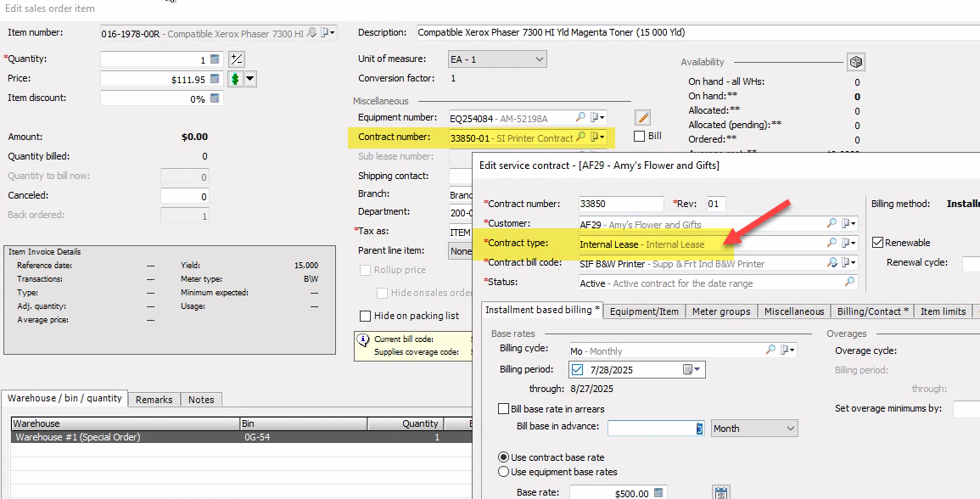This screenshot has width=980, height=499.
Task: Search Equipment number with magnifier icon
Action: click(580, 117)
